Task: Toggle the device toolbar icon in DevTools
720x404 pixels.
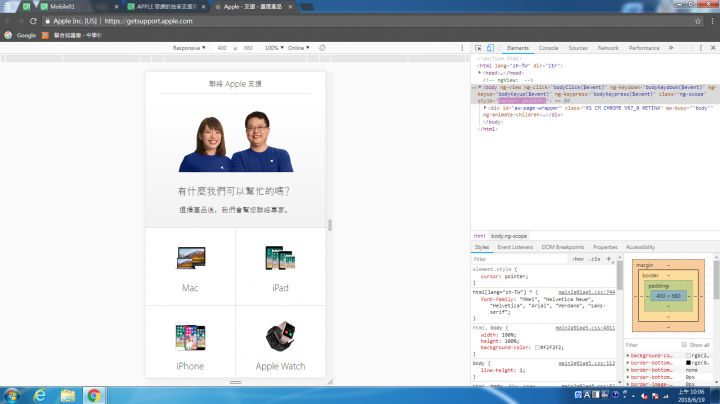Action: (490, 48)
